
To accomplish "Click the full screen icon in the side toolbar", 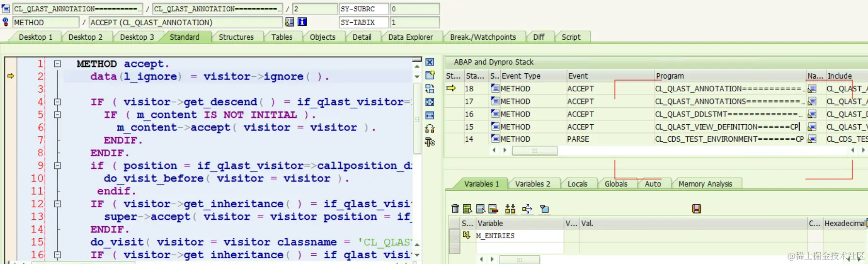I will pos(429,102).
